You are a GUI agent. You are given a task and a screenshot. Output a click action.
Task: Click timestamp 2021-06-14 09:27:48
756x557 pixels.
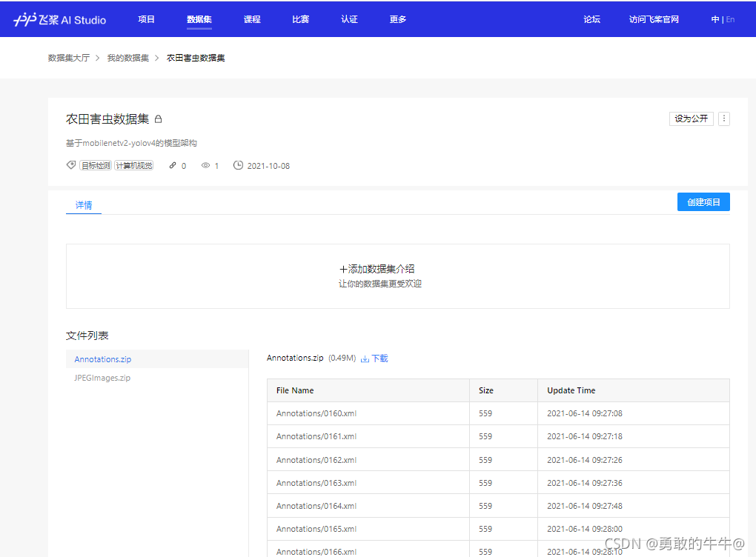(x=584, y=506)
